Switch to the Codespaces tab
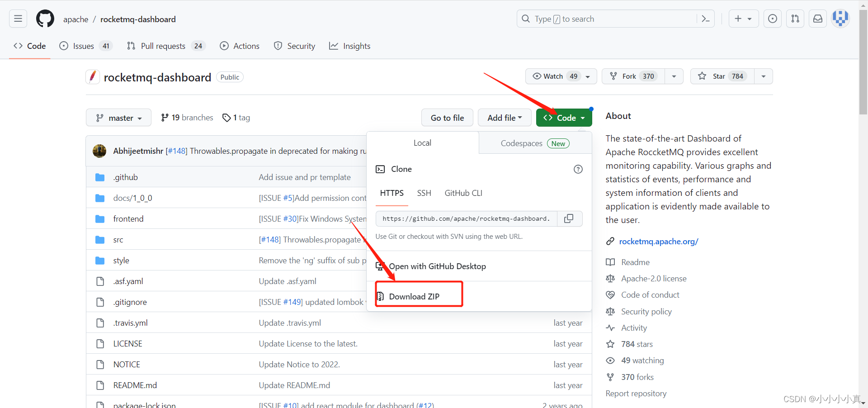The image size is (868, 408). tap(535, 143)
